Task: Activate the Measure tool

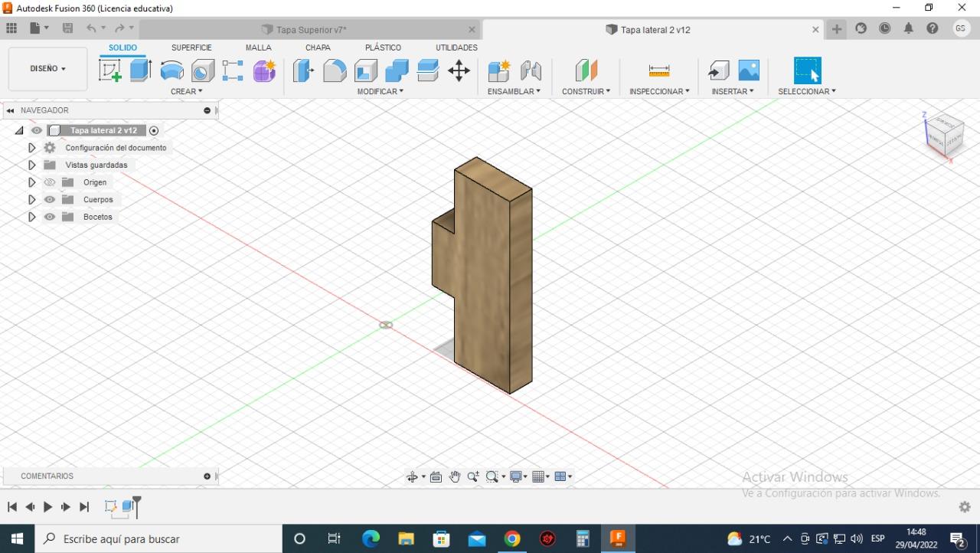Action: coord(659,70)
